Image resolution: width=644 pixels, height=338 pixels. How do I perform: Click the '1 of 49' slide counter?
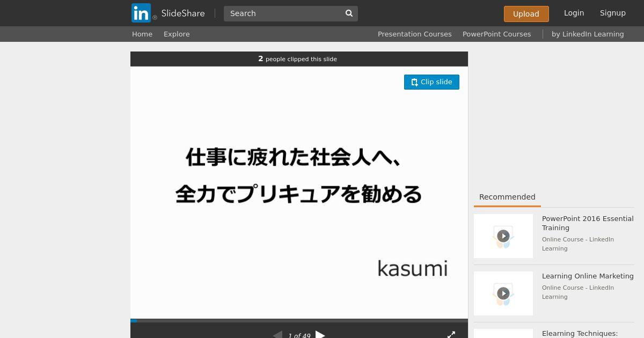299,335
